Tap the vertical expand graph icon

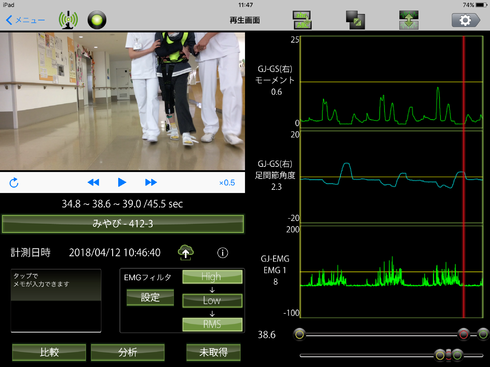pyautogui.click(x=409, y=20)
